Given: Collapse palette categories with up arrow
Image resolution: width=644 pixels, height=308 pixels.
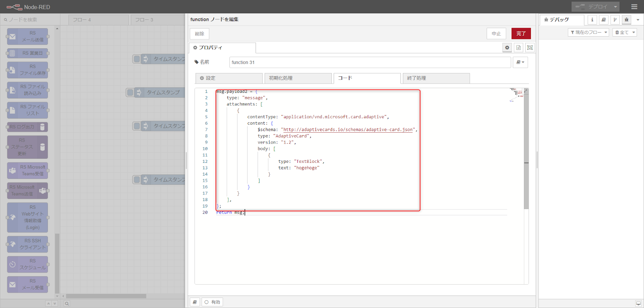Looking at the screenshot, I should click(48, 304).
